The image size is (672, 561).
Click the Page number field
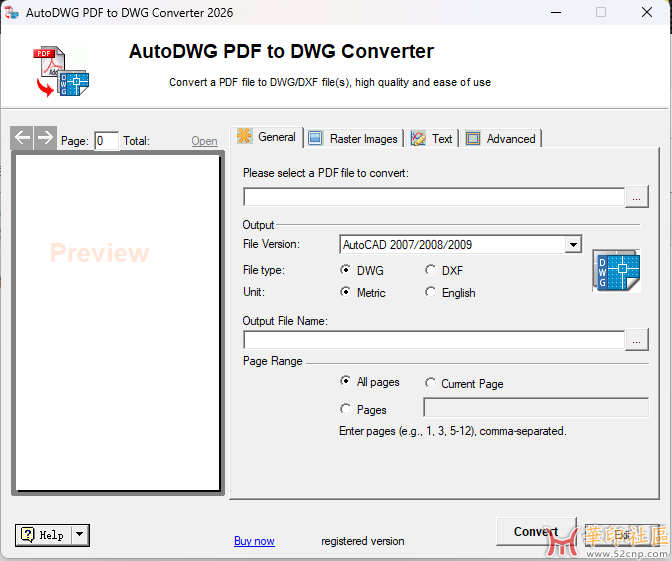(106, 141)
